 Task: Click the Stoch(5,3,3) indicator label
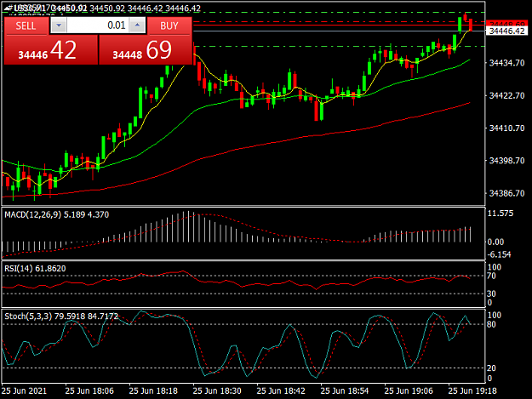pos(61,316)
